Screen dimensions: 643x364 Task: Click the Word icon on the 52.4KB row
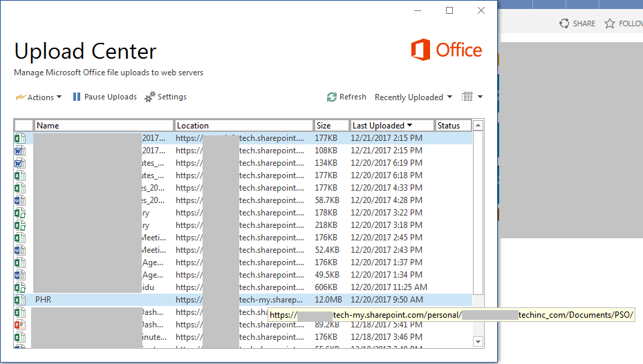click(x=19, y=250)
